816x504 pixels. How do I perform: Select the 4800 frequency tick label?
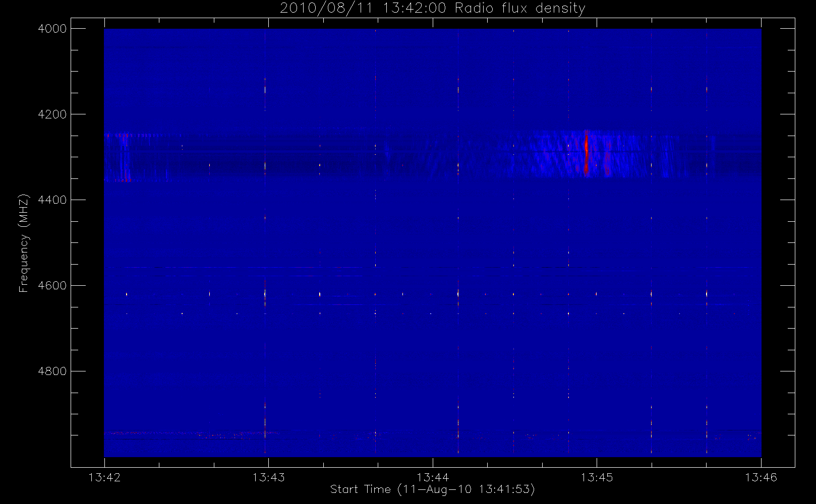pyautogui.click(x=52, y=371)
